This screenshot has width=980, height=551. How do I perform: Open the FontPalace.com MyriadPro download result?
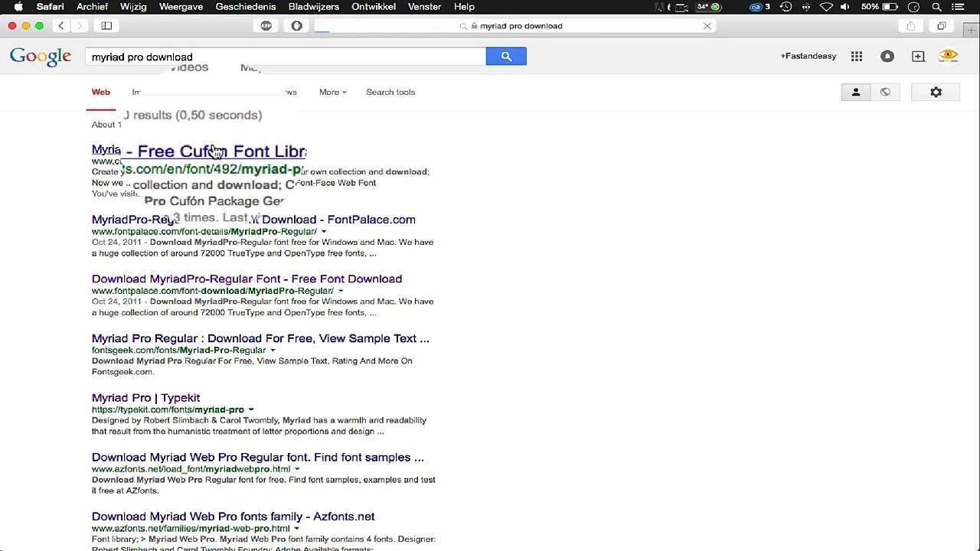[253, 220]
